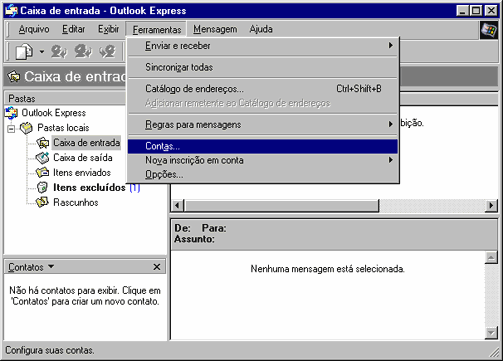This screenshot has height=361, width=503.
Task: Click the status bar text Configura suas contas
Action: [x=50, y=350]
